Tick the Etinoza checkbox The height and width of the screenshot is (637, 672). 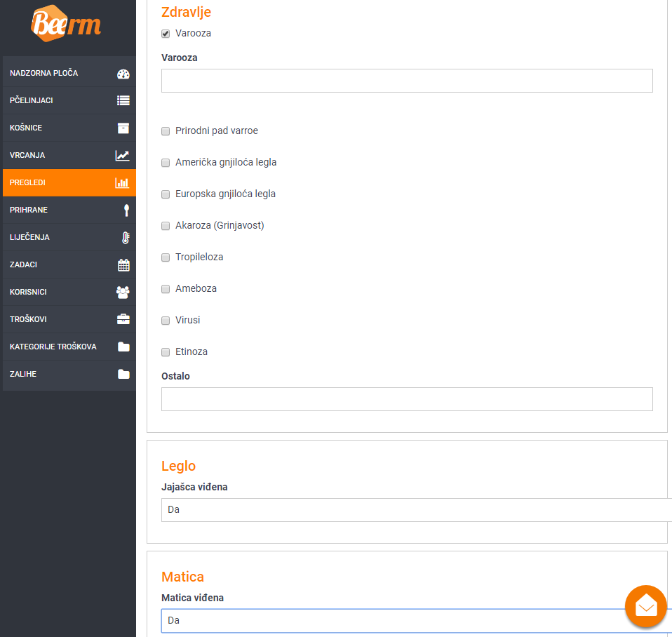pos(166,352)
